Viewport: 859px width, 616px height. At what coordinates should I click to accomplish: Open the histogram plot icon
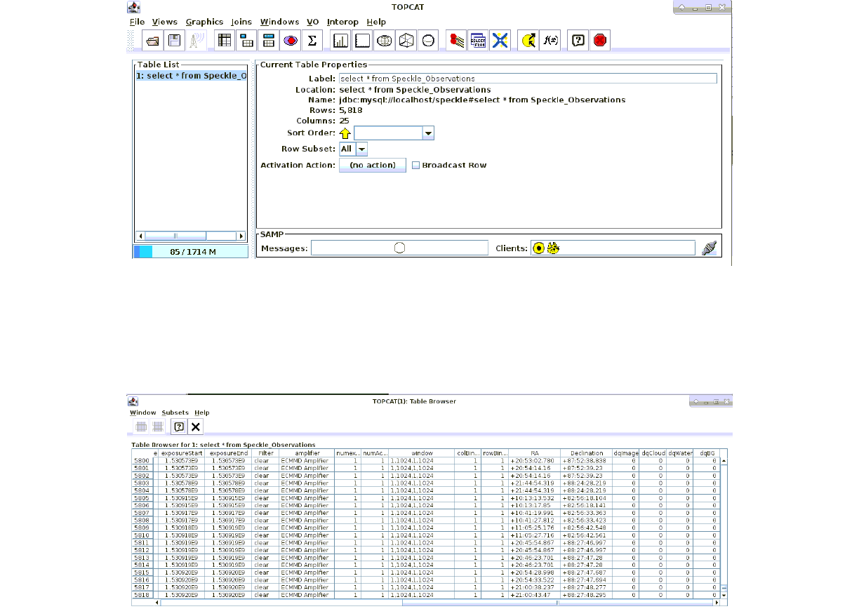pyautogui.click(x=341, y=41)
